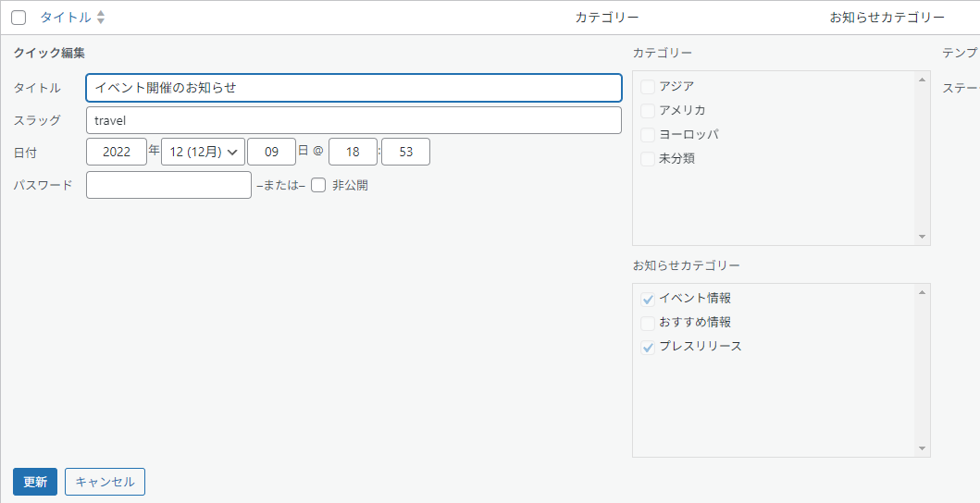Click the タイトル column header link
Image resolution: width=980 pixels, height=503 pixels.
click(x=66, y=18)
